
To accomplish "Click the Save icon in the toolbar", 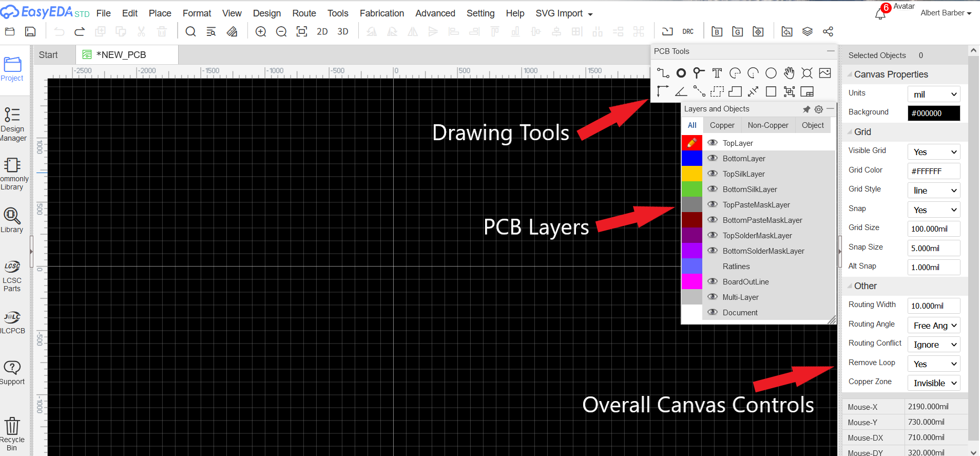I will pos(30,32).
